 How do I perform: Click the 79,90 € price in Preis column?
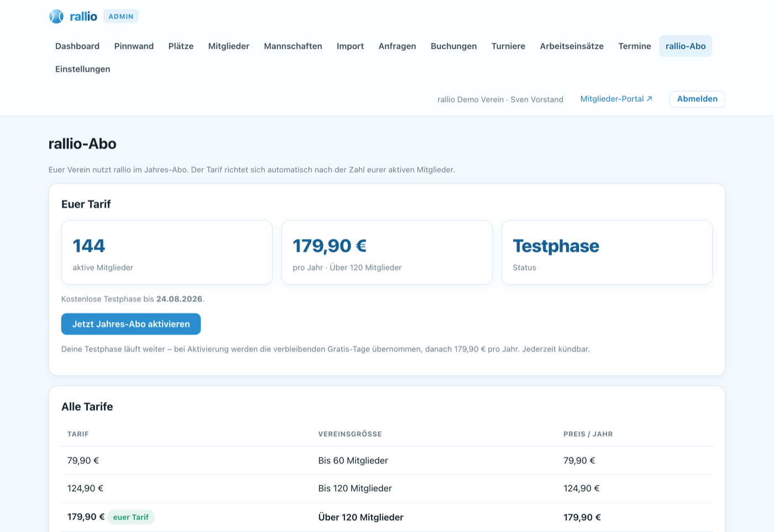pyautogui.click(x=579, y=461)
